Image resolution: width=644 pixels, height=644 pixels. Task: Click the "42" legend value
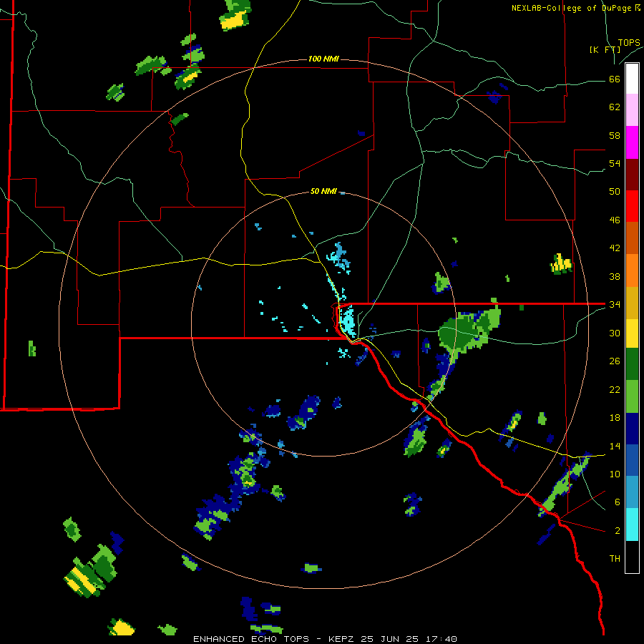pos(615,248)
